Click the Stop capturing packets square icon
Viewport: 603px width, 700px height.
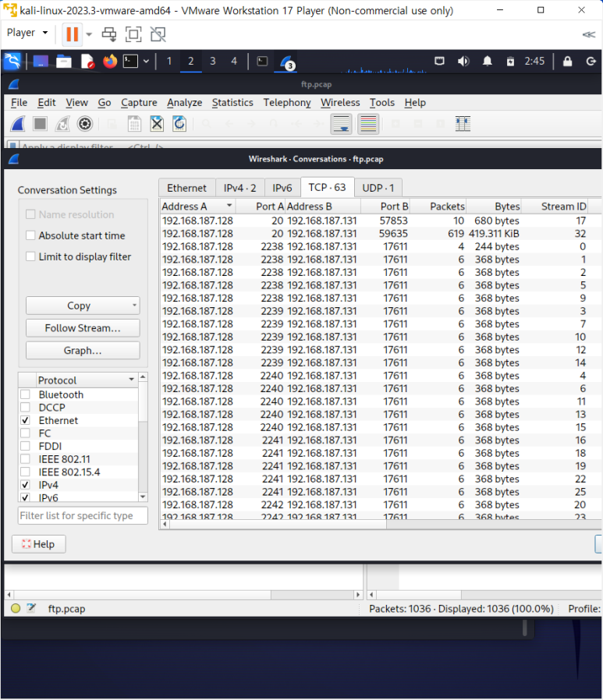tap(41, 124)
